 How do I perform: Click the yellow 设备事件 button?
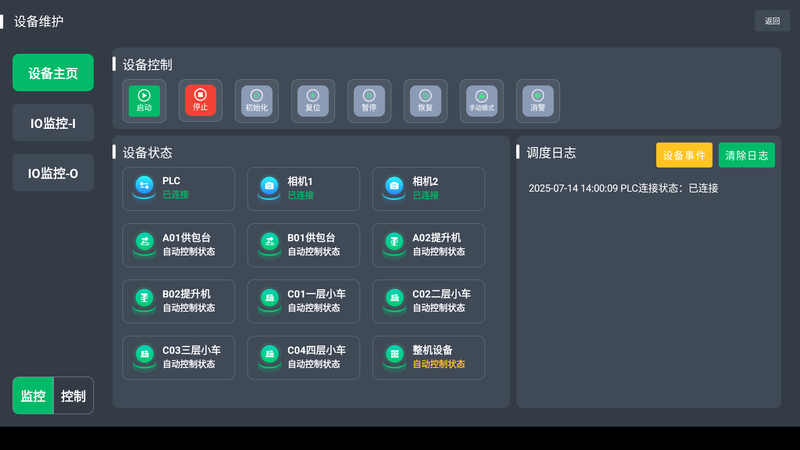(x=684, y=155)
